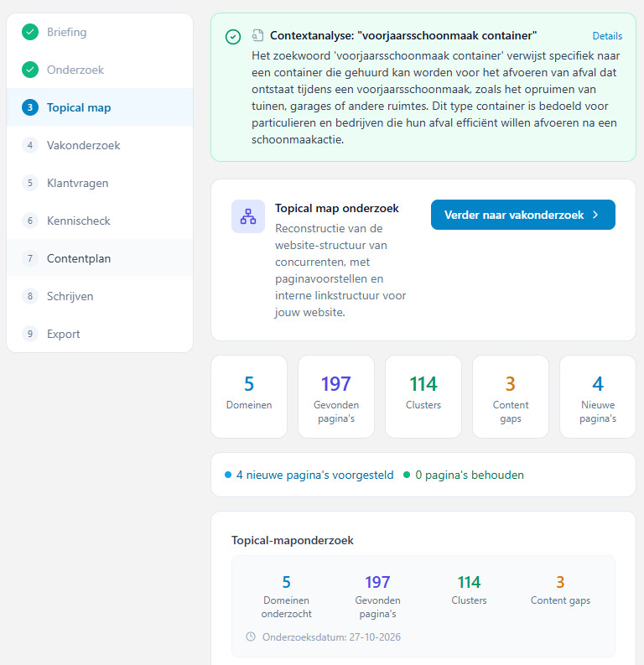
Task: Go to the Vakonderzoek step
Action: [x=100, y=145]
